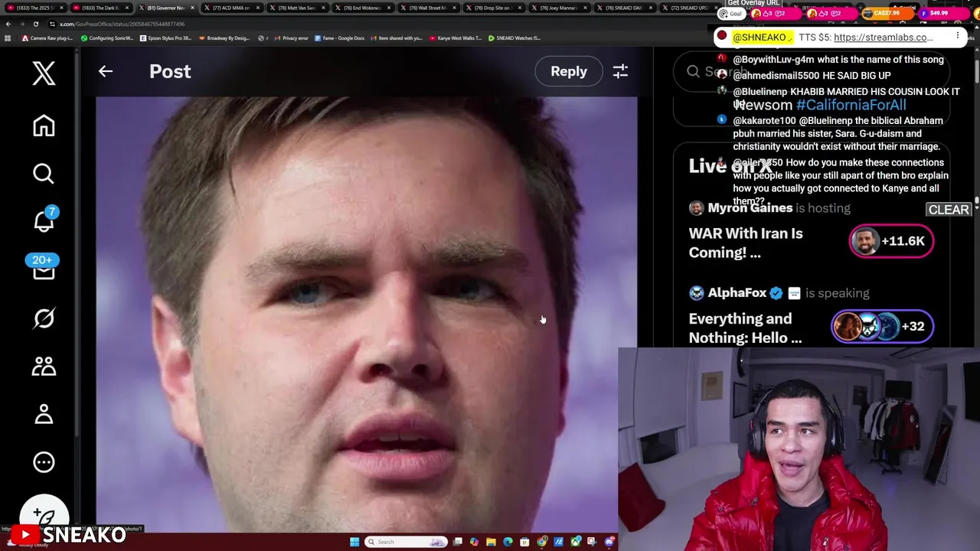
Task: Open 'Broadway By Design' bookmark
Action: pyautogui.click(x=224, y=37)
